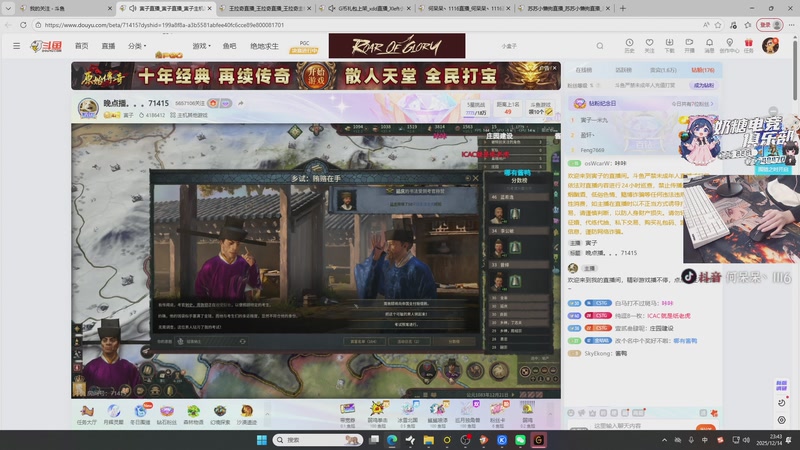Open the emoji picker in chat toolbar
Screen dimensions: 800x450
coord(571,413)
